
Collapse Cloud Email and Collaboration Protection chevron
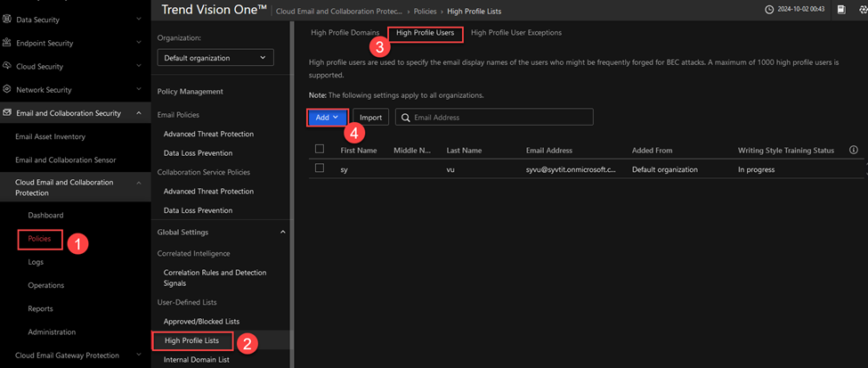[138, 183]
